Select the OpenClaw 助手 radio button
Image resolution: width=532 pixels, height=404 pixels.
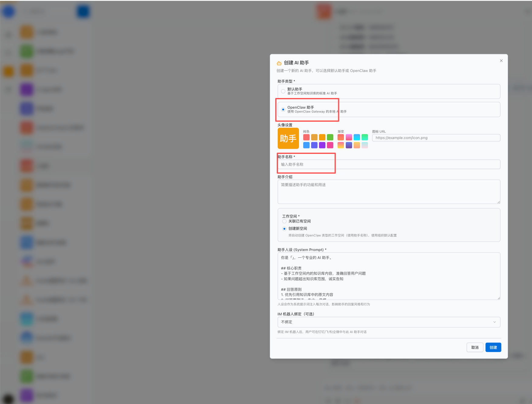point(283,110)
